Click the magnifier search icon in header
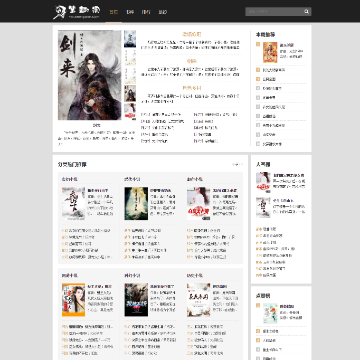Viewport: 360px width, 360px height. [306, 12]
